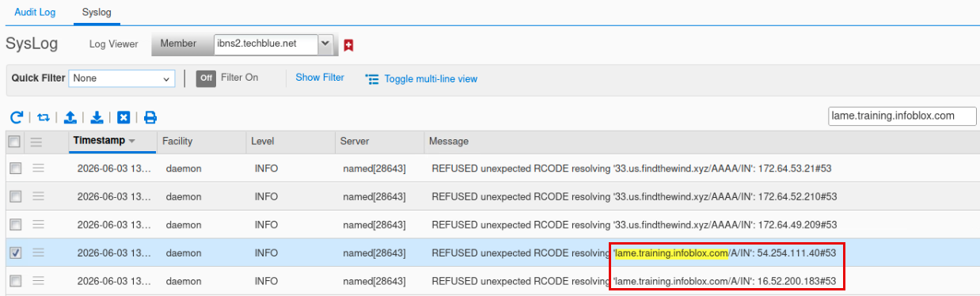Viewport: 980px width, 296px height.
Task: Click named[28643] cell in 172.64.52.210#53 row
Action: click(374, 196)
